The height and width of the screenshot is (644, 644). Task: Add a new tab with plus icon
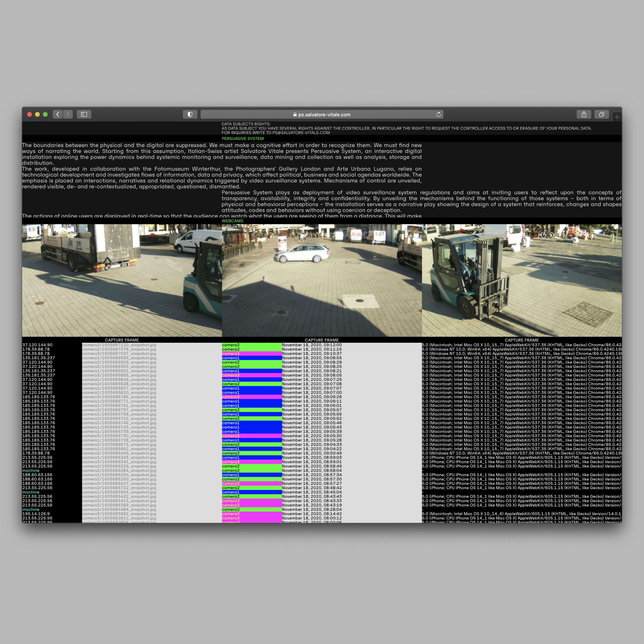click(617, 117)
